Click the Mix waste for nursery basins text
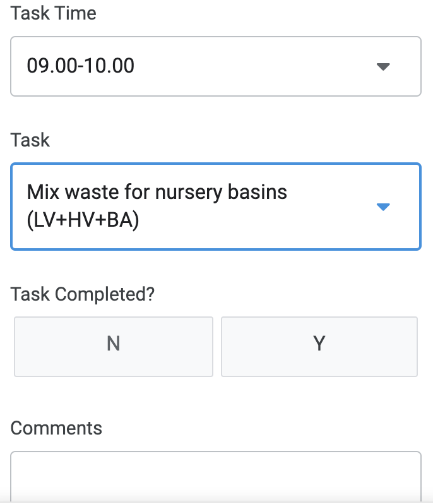Screen dimensions: 433x504 [x=157, y=192]
